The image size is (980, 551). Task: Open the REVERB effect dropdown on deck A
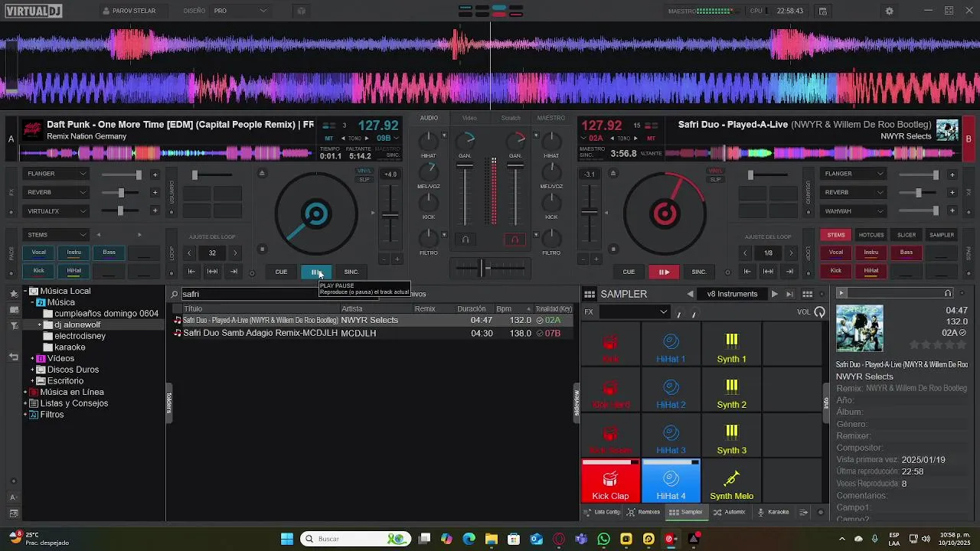point(57,192)
